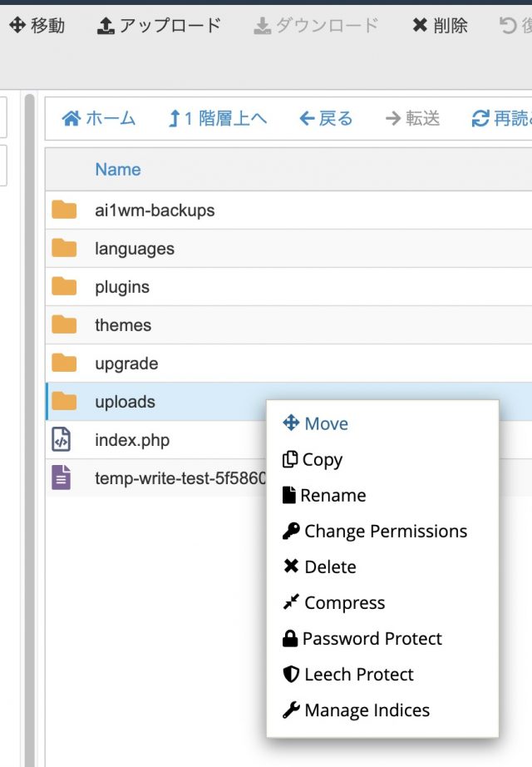This screenshot has width=532, height=767.
Task: Click the key icon for Change Permissions
Action: click(291, 531)
